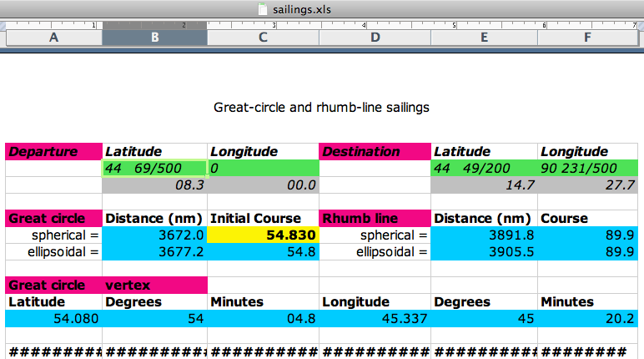Screen dimensions: 644x359
Task: Select column F header
Action: coord(588,38)
